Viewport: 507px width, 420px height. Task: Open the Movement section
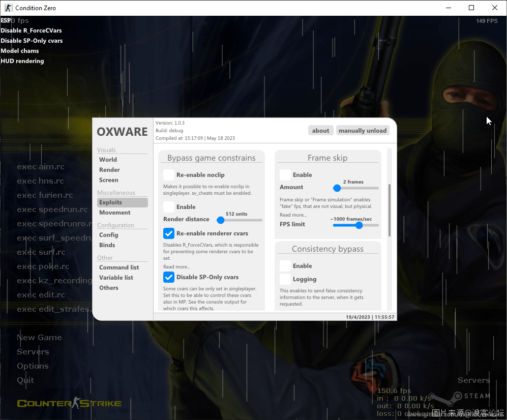115,213
